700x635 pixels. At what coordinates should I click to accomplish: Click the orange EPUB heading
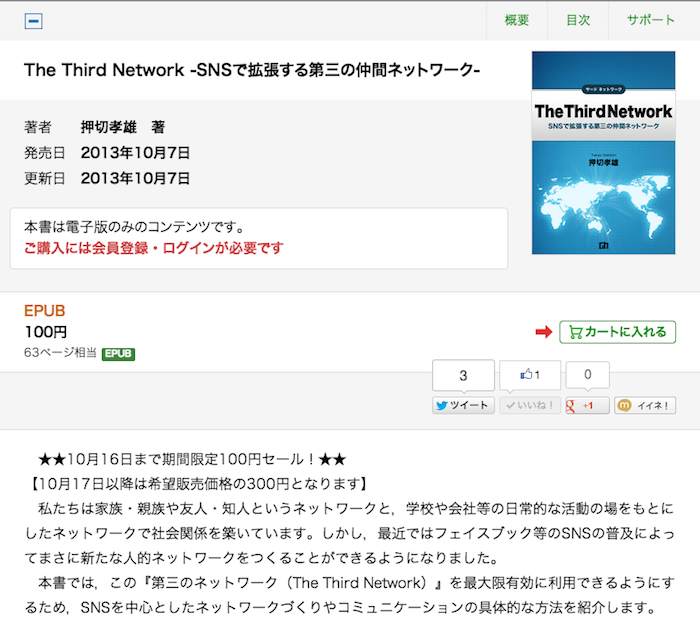45,311
